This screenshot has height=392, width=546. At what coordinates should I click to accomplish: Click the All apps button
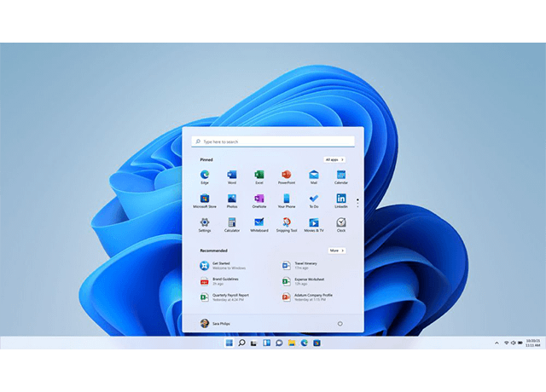pyautogui.click(x=334, y=159)
